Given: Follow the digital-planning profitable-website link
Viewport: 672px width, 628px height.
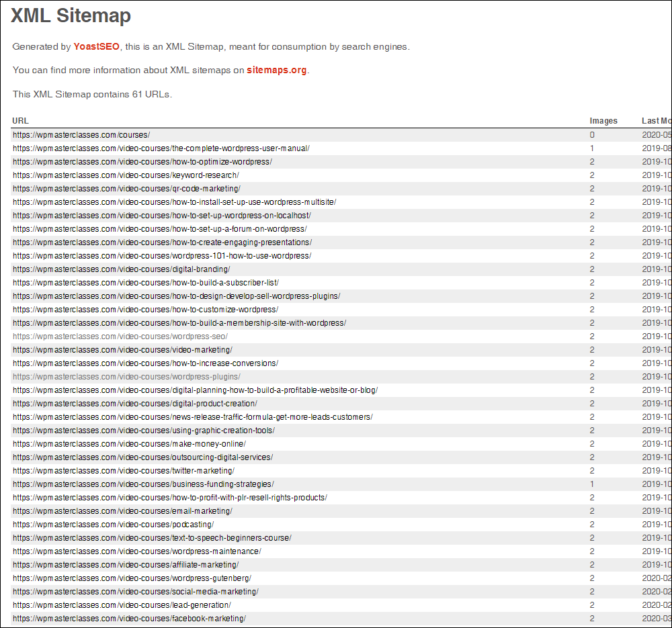Looking at the screenshot, I should tap(195, 390).
